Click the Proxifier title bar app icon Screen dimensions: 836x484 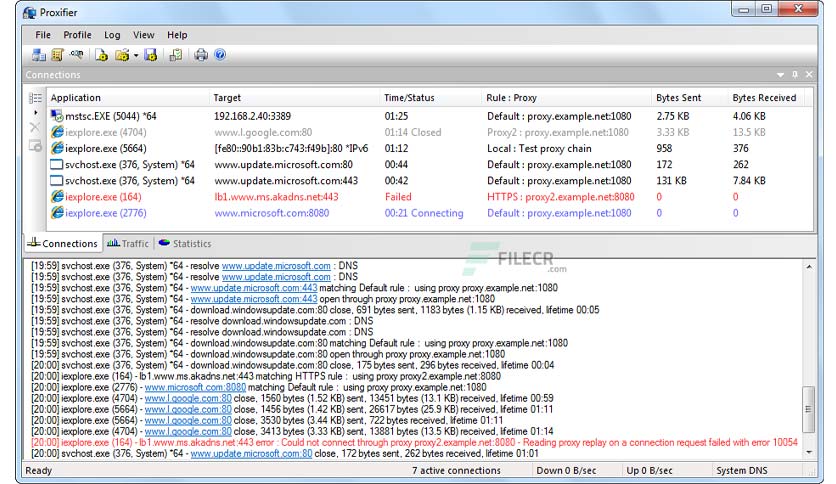(29, 12)
